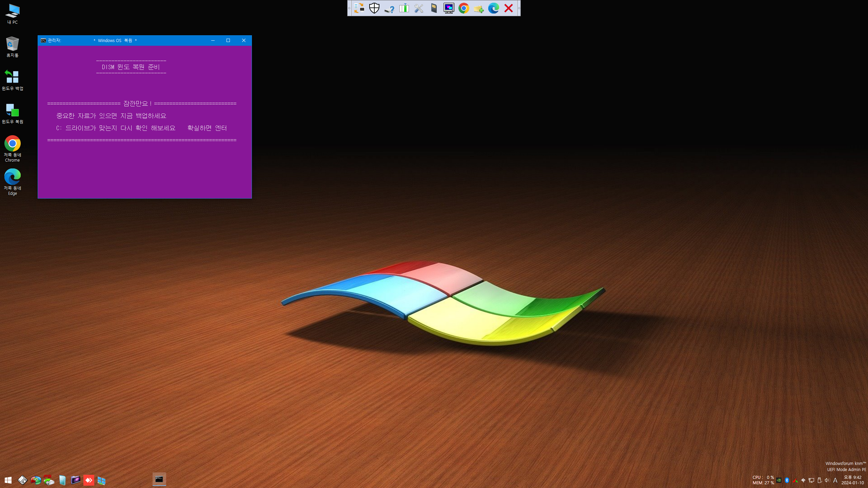The width and height of the screenshot is (868, 488).
Task: Minimize the Windows OS 복원 console window
Action: 213,40
